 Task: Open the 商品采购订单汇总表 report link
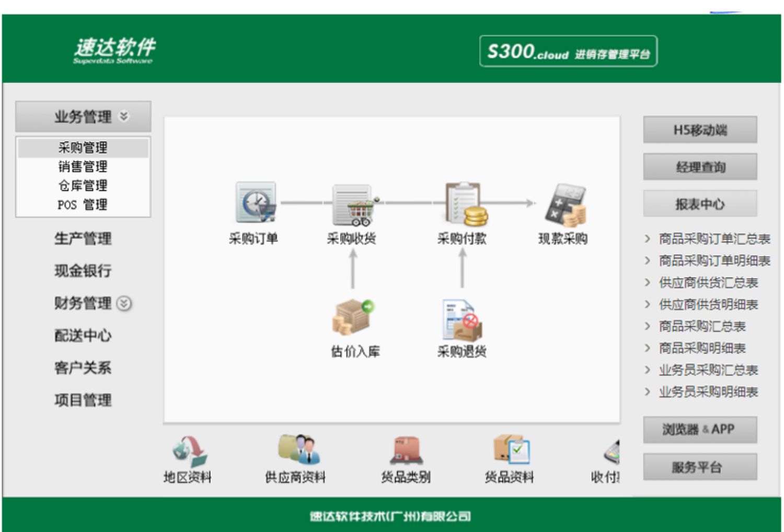coord(714,239)
